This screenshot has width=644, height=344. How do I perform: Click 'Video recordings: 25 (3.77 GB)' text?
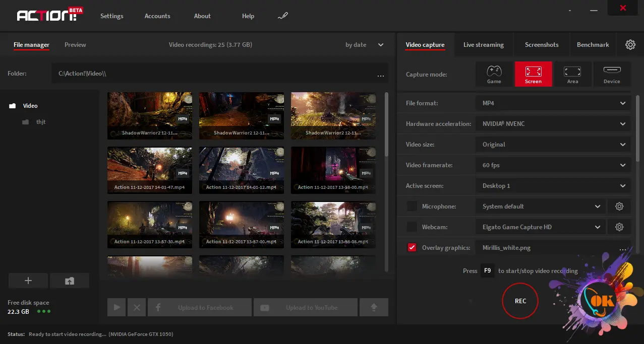click(210, 45)
